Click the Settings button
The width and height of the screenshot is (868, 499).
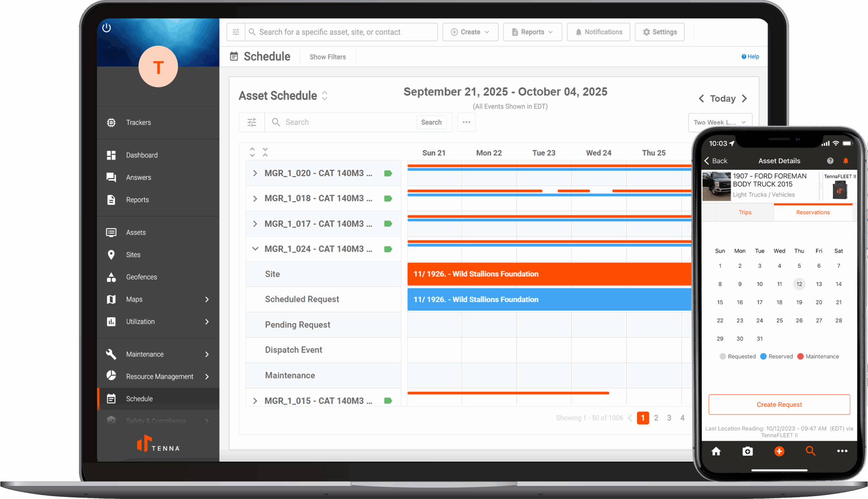coord(659,32)
